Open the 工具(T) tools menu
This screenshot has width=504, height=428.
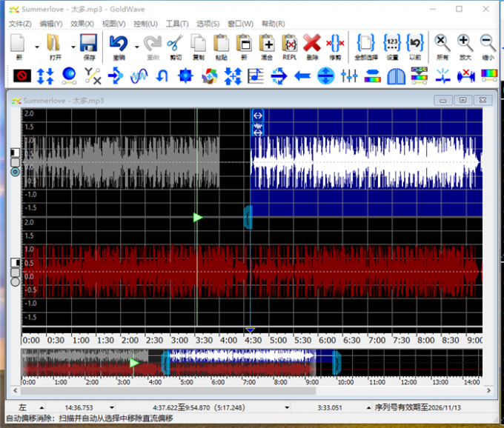177,24
